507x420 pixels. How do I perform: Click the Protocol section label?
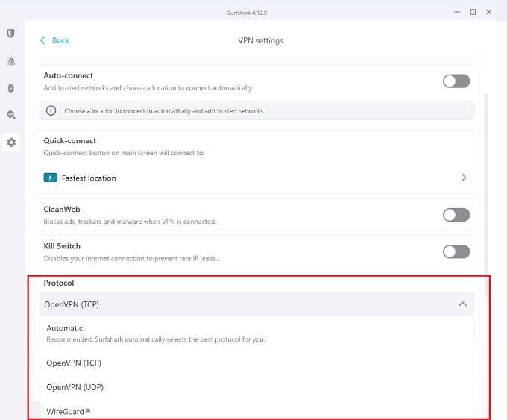[59, 283]
